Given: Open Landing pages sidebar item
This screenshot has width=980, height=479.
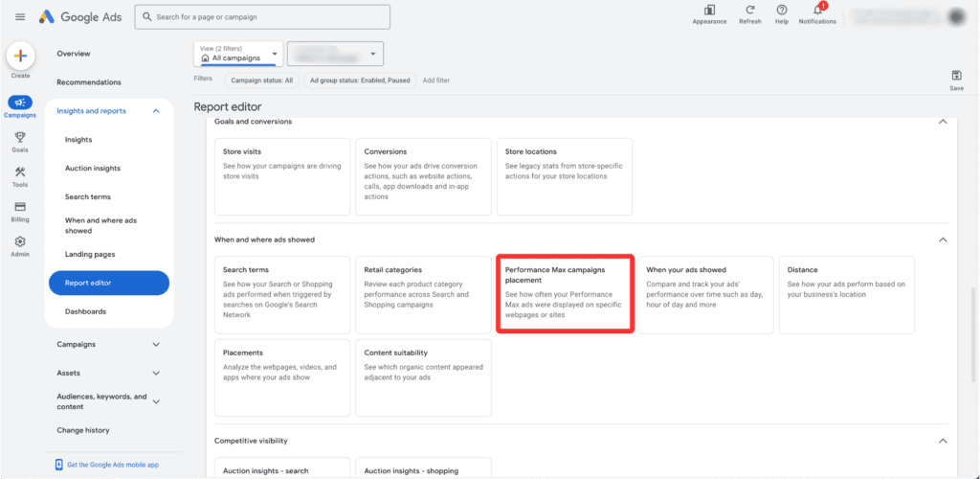Looking at the screenshot, I should [x=90, y=255].
